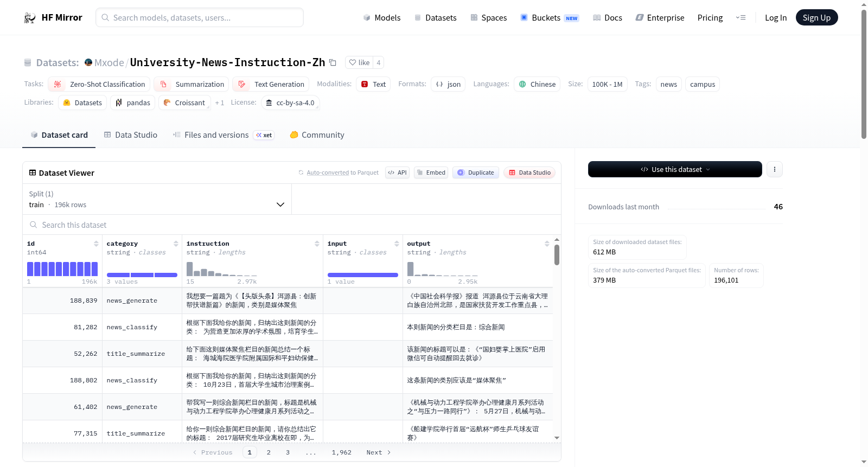Screen dimensions: 868x467
Task: Click the Duplicate button
Action: (476, 172)
